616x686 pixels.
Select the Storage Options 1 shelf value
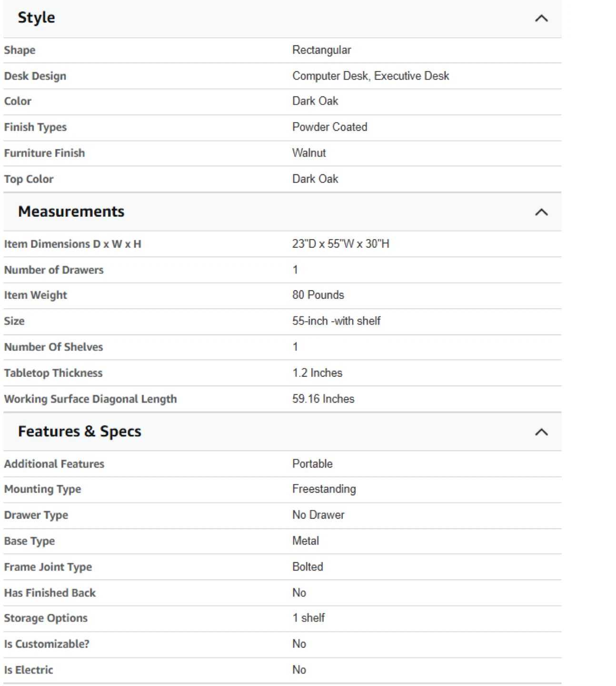click(308, 618)
